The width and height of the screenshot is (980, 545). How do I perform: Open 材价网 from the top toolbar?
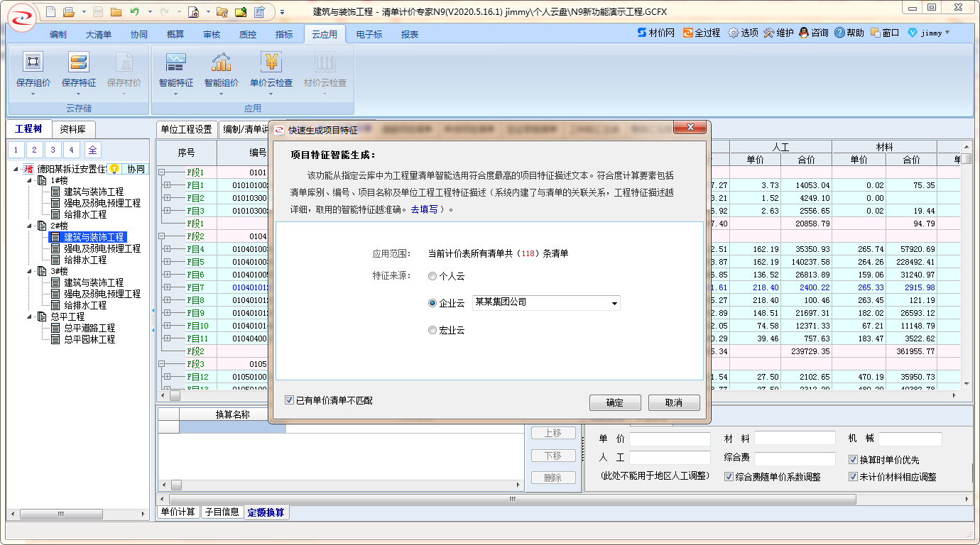click(x=655, y=33)
